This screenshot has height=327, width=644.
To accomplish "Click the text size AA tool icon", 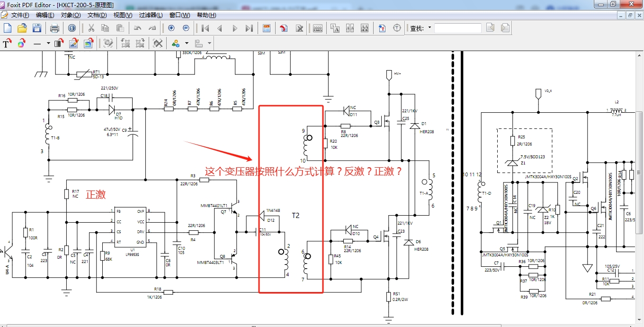I will coord(335,28).
